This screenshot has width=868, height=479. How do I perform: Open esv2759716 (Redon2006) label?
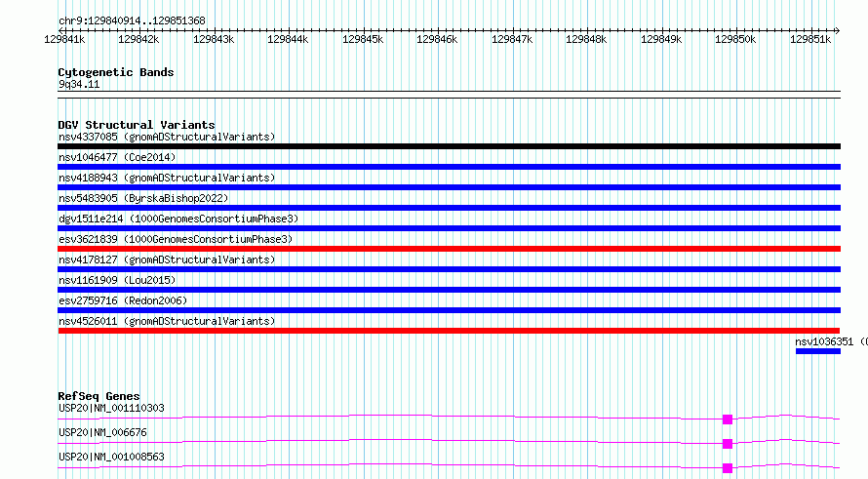[x=123, y=300]
